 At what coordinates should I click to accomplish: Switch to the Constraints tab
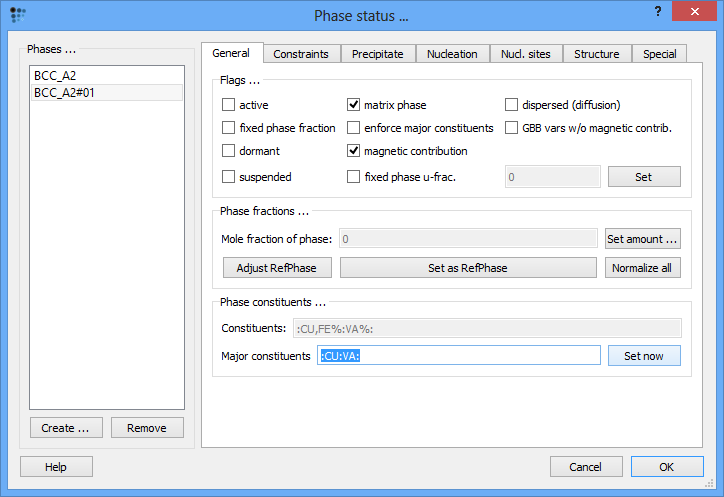coord(302,54)
